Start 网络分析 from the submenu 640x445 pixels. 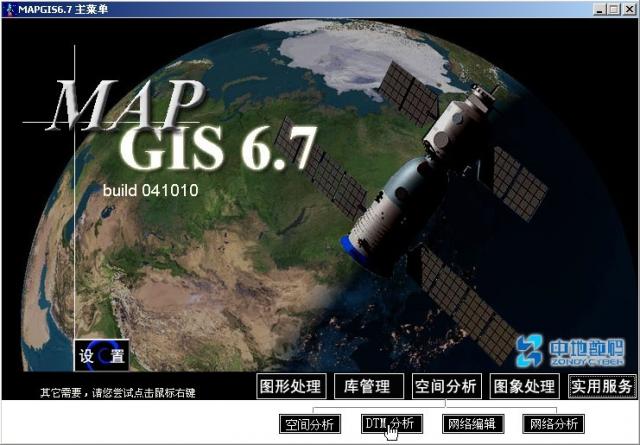click(553, 424)
